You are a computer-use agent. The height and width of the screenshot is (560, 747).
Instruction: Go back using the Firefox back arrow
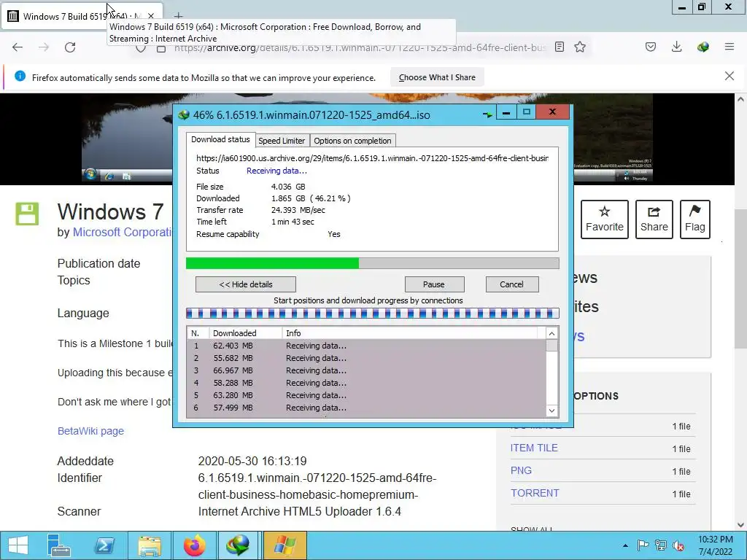click(x=18, y=47)
